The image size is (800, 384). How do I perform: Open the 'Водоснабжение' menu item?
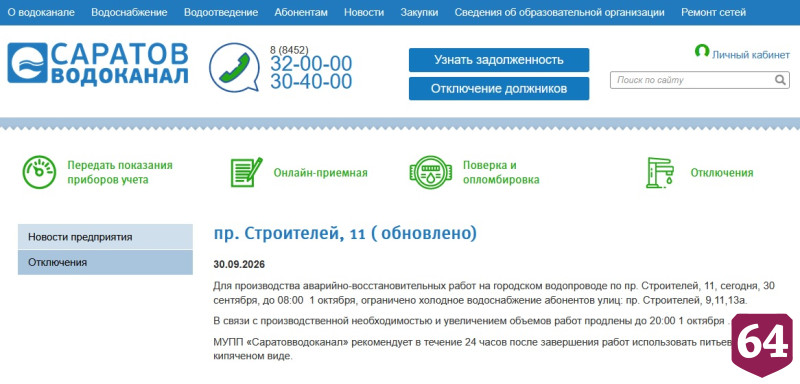129,12
